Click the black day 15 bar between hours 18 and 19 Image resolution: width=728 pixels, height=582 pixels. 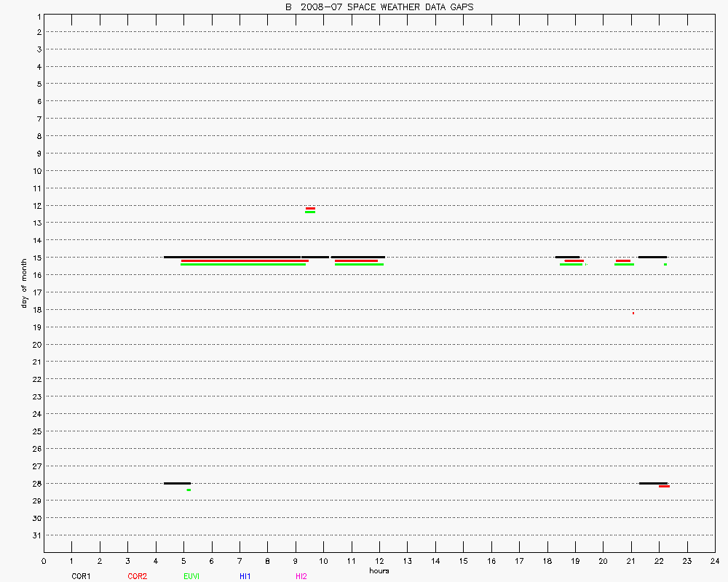tap(567, 257)
